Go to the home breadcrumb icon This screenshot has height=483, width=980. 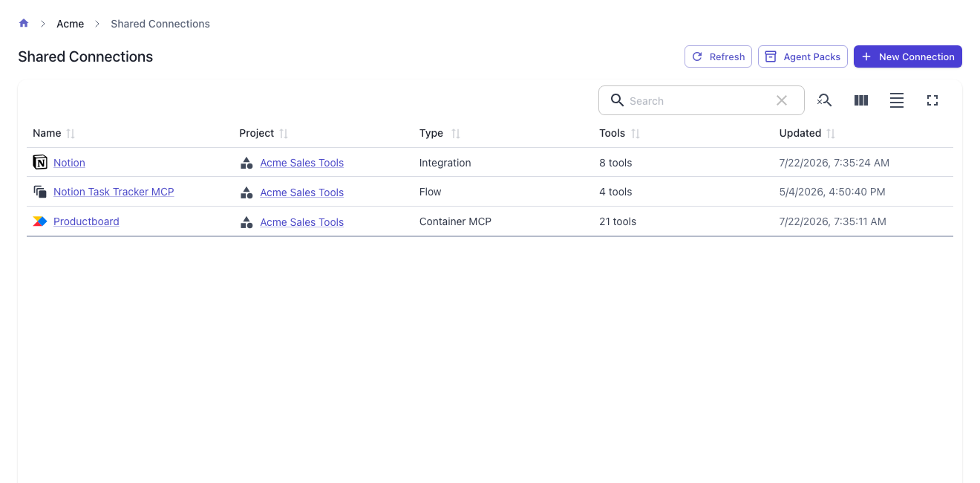click(24, 23)
